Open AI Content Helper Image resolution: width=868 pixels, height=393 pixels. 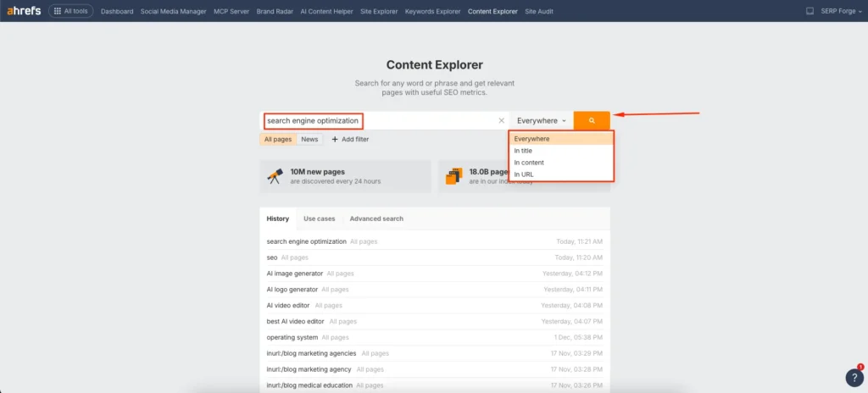[x=326, y=11]
